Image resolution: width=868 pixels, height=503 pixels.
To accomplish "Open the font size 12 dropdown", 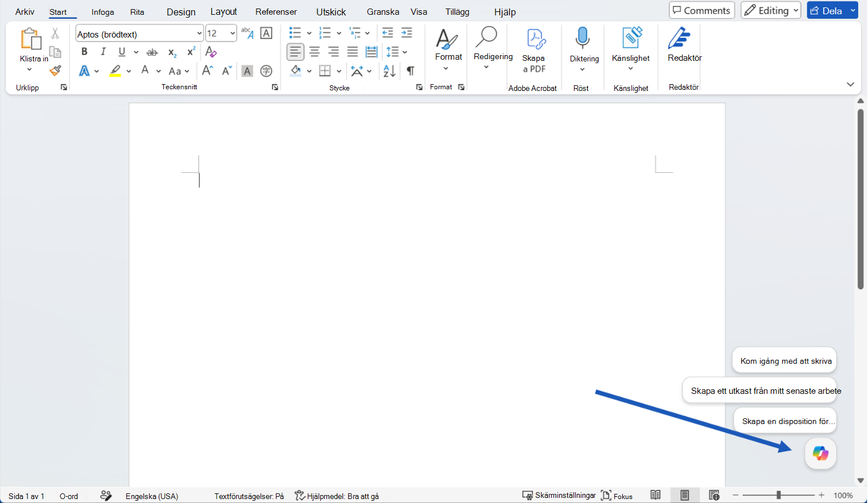I will coord(233,34).
